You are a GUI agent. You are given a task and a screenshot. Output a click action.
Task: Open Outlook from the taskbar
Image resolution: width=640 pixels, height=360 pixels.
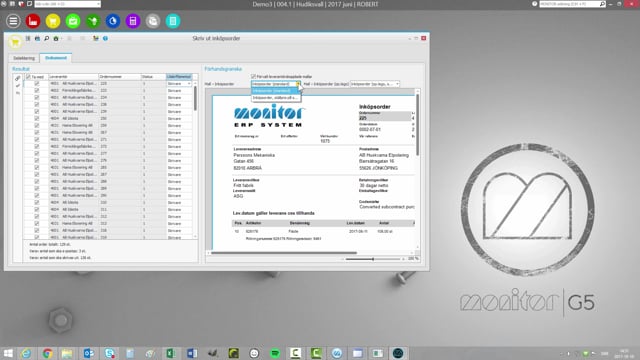click(x=89, y=353)
